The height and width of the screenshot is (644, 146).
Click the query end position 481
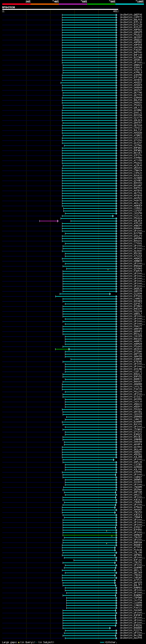(x=115, y=11)
